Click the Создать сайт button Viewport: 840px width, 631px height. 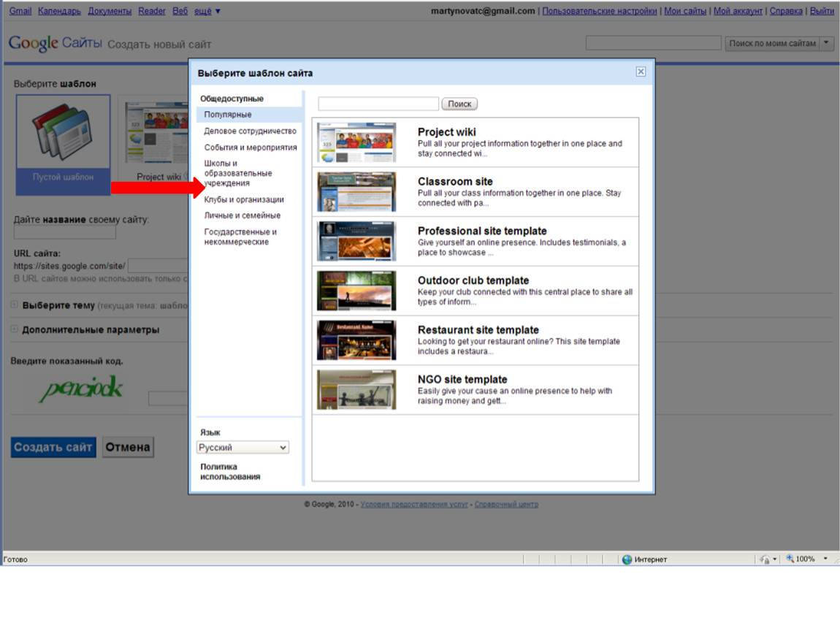(x=53, y=447)
